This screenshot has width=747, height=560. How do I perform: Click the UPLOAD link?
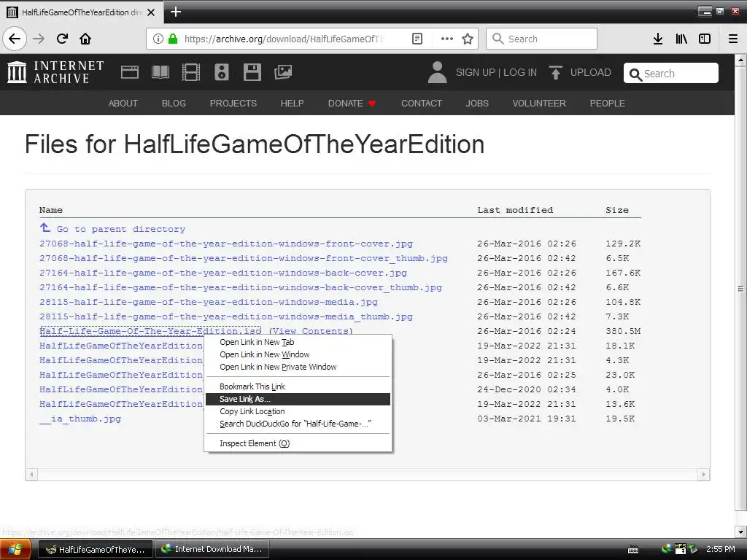(591, 72)
